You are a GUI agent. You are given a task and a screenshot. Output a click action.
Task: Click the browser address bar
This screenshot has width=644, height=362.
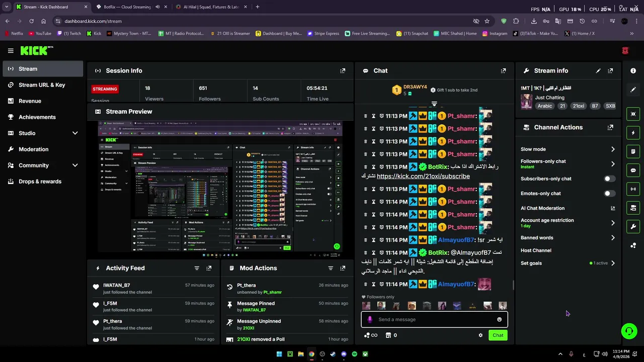pos(262,21)
